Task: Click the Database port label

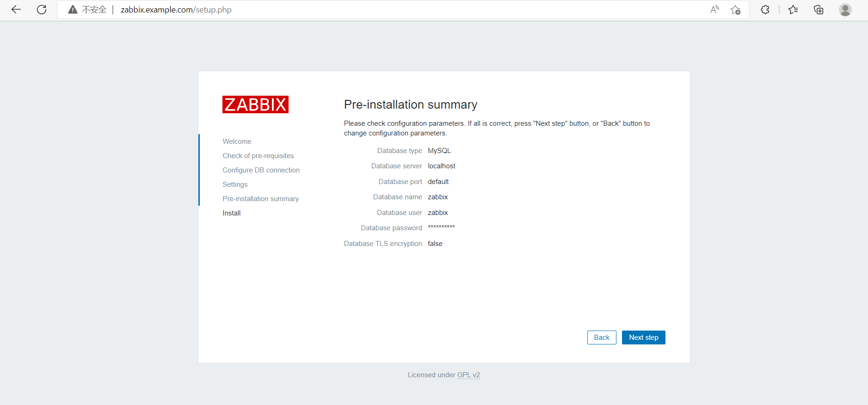Action: tap(400, 182)
